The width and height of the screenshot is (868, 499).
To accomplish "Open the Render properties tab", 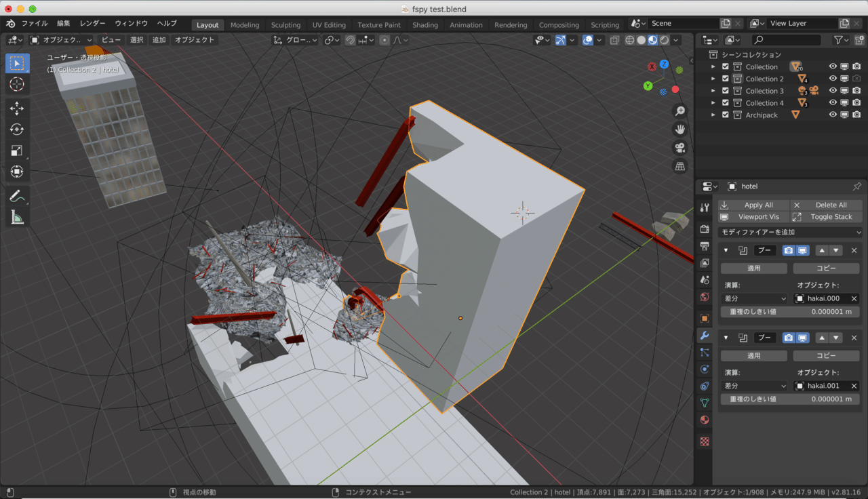I will coord(705,229).
